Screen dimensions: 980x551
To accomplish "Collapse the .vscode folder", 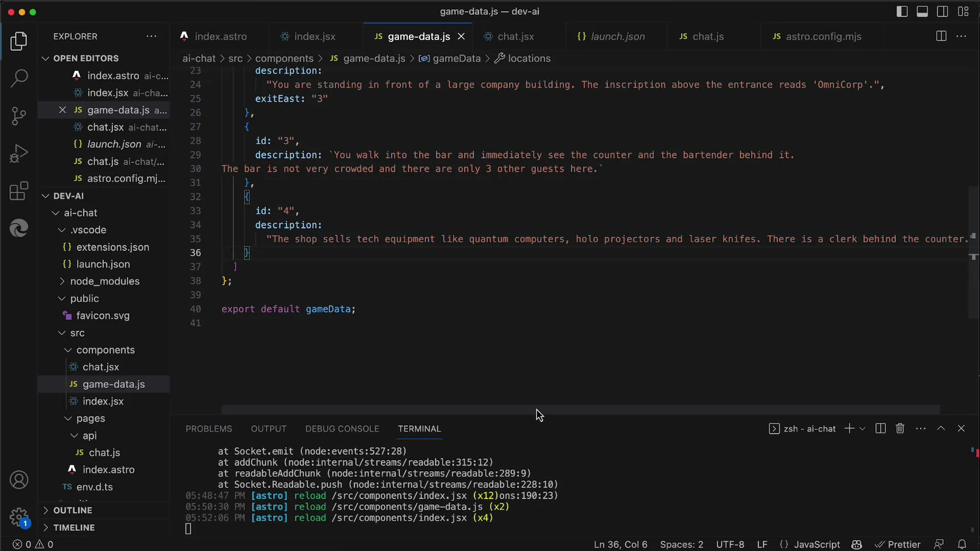I will [88, 230].
